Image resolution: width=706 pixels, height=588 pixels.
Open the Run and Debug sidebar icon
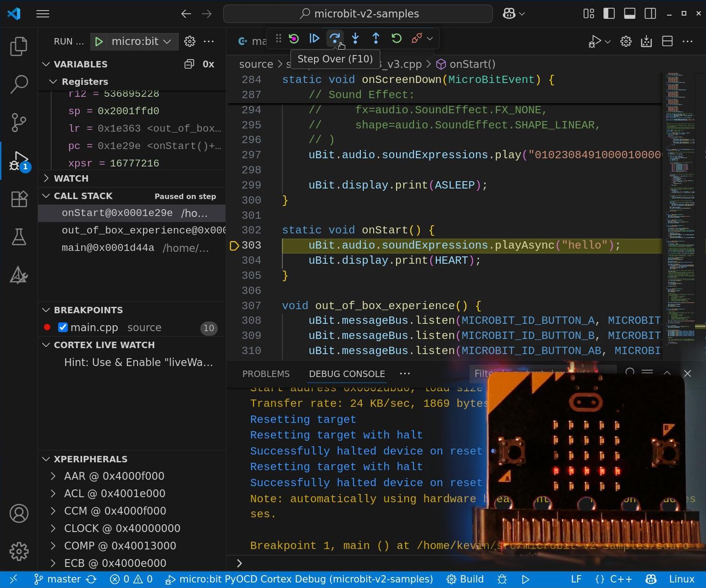point(19,161)
